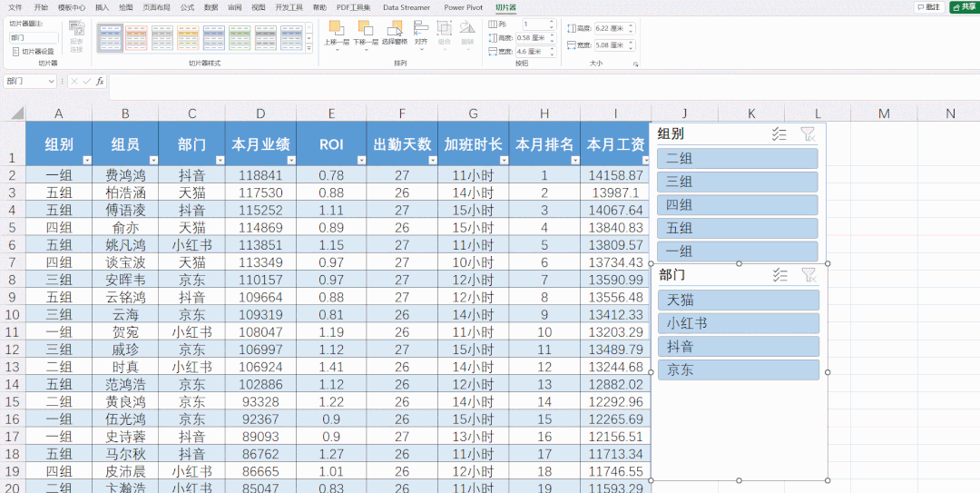Toggle multi-select on the 组别 slicer
The width and height of the screenshot is (980, 493).
(779, 133)
